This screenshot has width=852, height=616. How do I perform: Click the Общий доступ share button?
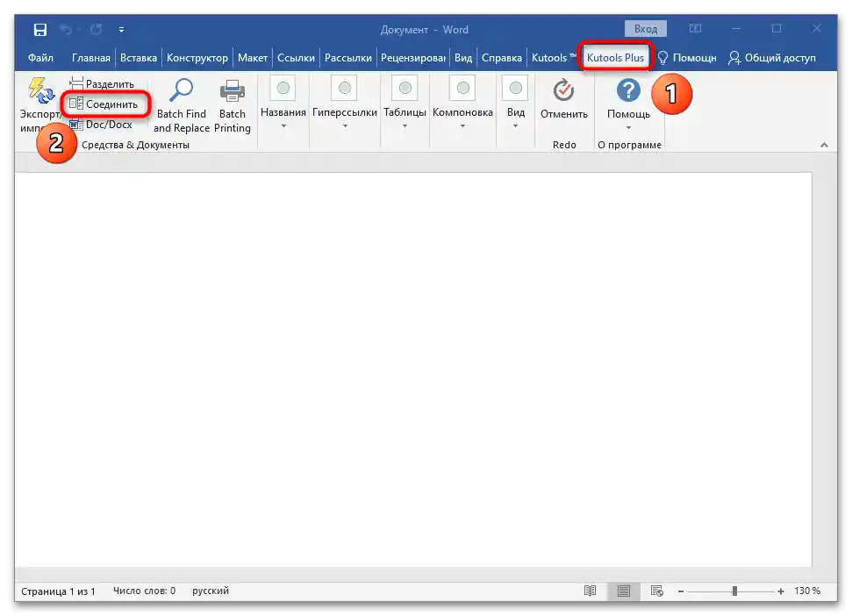pos(772,58)
